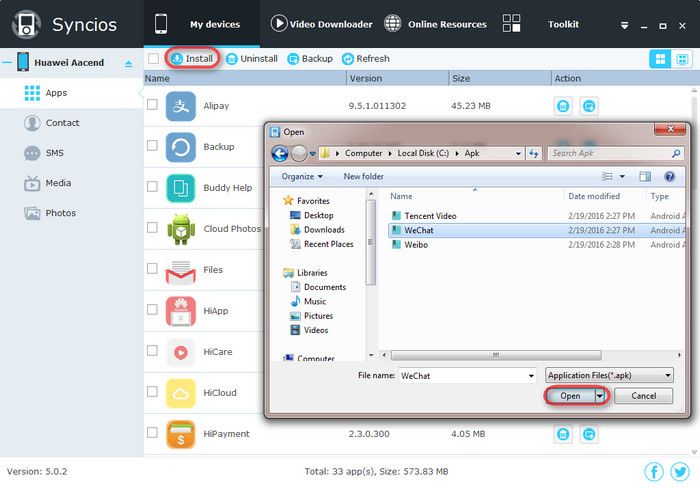
Task: Select the HiApp icon
Action: pos(180,311)
